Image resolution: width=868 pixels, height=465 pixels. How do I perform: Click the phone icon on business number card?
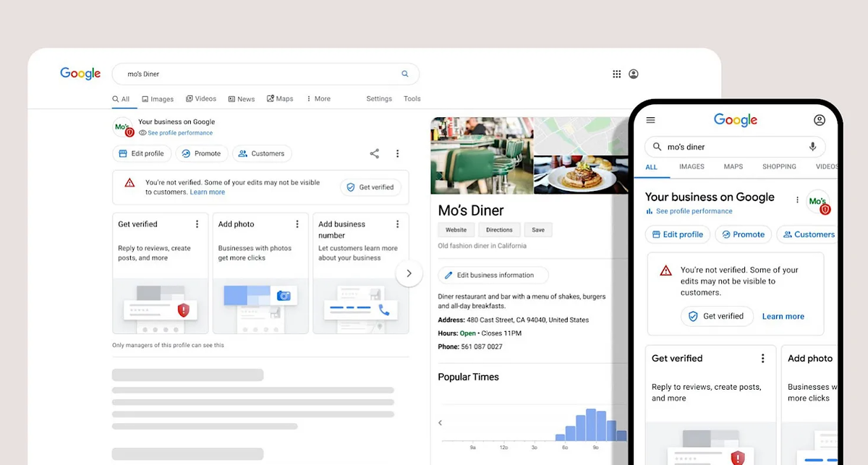point(384,310)
